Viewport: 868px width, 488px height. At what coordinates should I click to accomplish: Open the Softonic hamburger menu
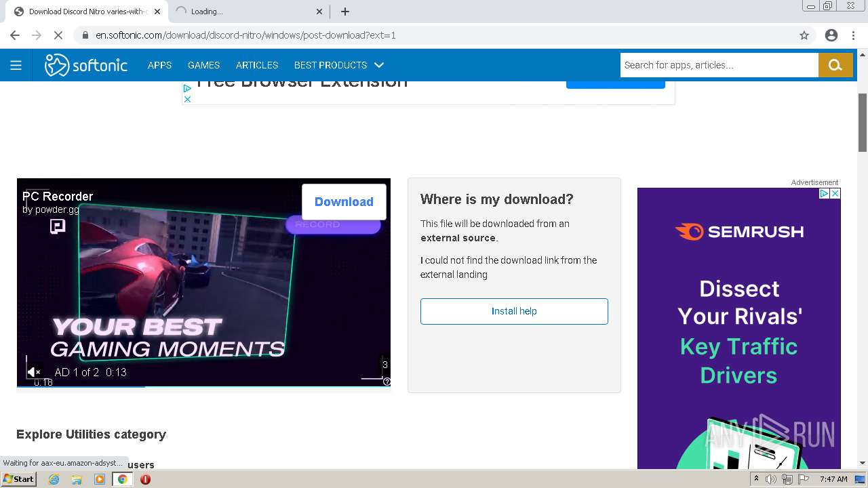(16, 65)
